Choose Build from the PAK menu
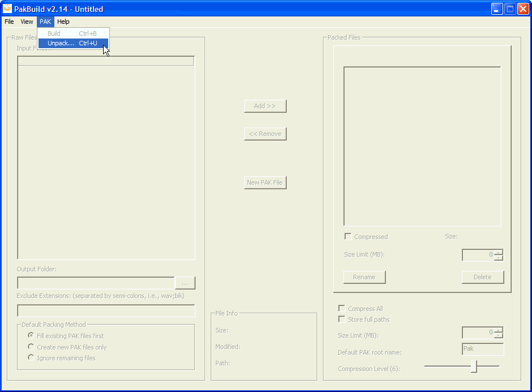This screenshot has width=532, height=392. [x=73, y=33]
